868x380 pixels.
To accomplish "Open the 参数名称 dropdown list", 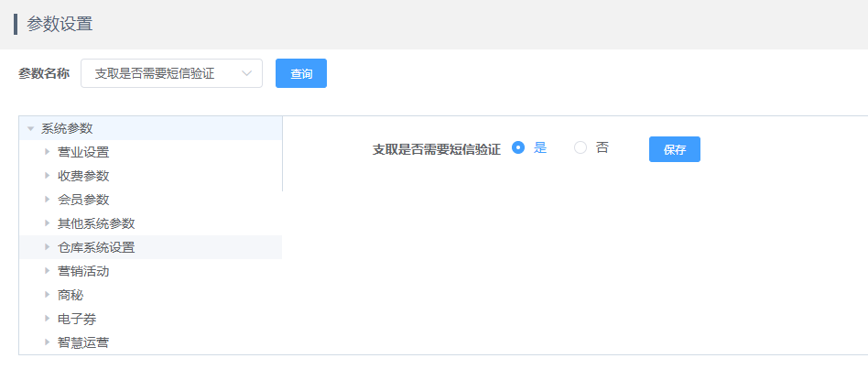I will click(x=171, y=73).
